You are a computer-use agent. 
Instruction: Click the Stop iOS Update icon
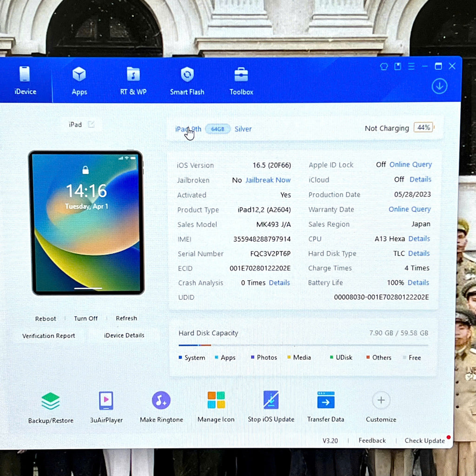271,400
